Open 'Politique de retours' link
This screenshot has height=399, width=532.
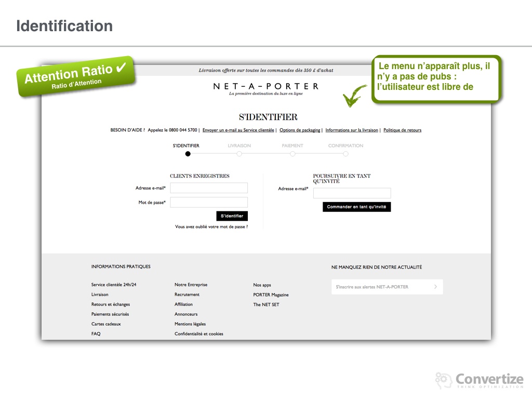[x=403, y=130]
